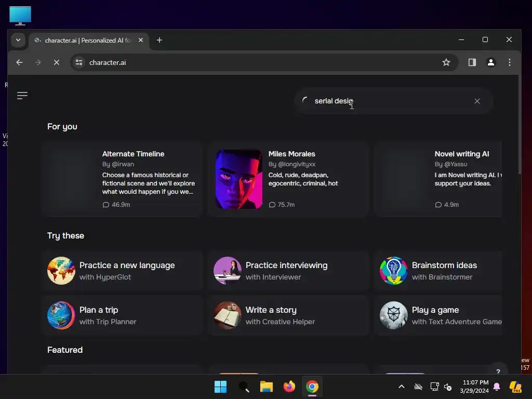
Task: Click the character.ai address bar URL
Action: pyautogui.click(x=108, y=62)
